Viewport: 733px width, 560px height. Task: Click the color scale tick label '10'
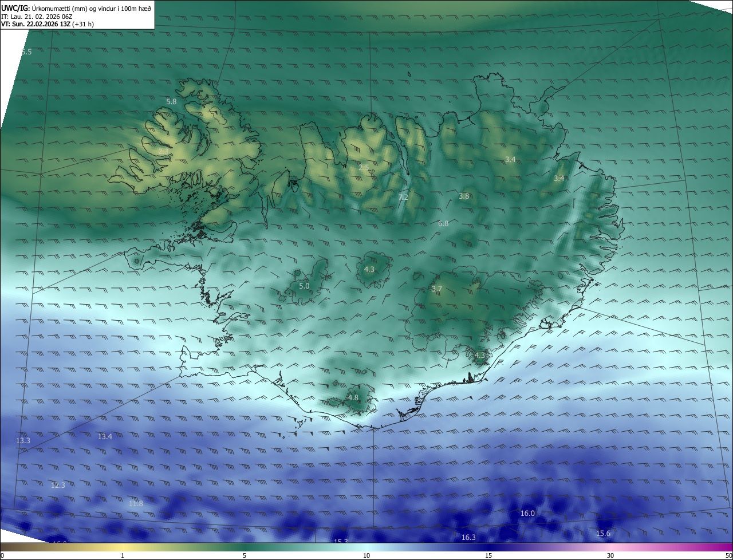pyautogui.click(x=366, y=555)
